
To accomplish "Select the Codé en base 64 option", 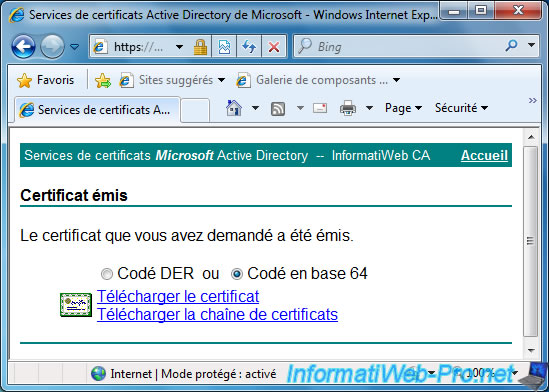I will coord(237,274).
